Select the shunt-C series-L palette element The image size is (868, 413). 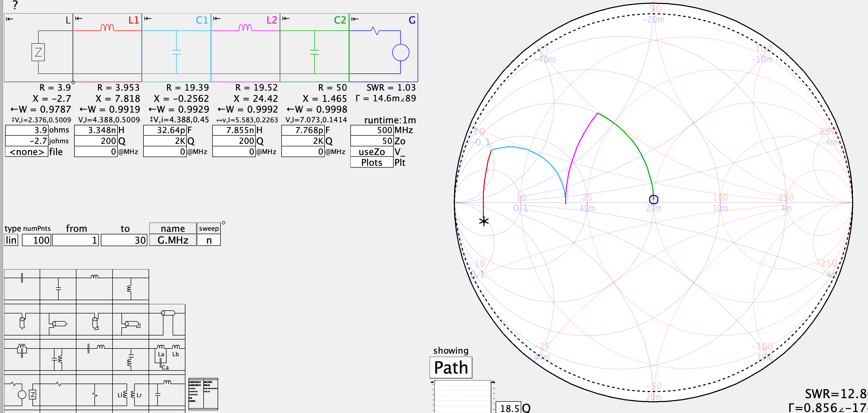[x=167, y=390]
